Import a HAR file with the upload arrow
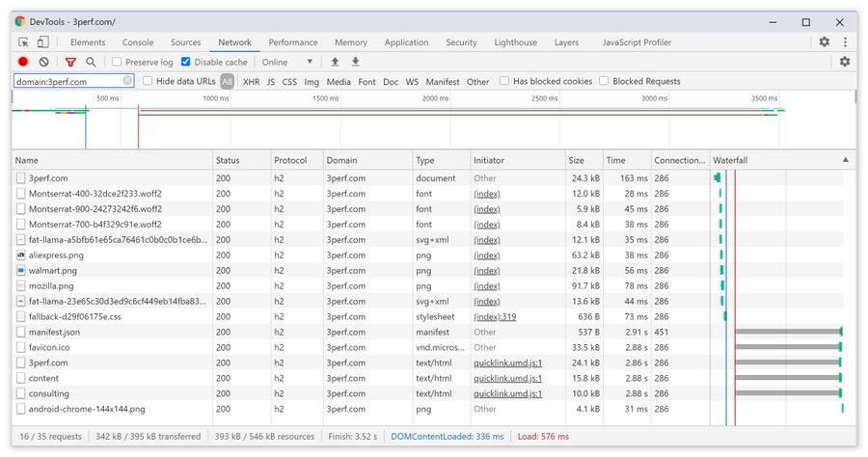 pyautogui.click(x=335, y=62)
